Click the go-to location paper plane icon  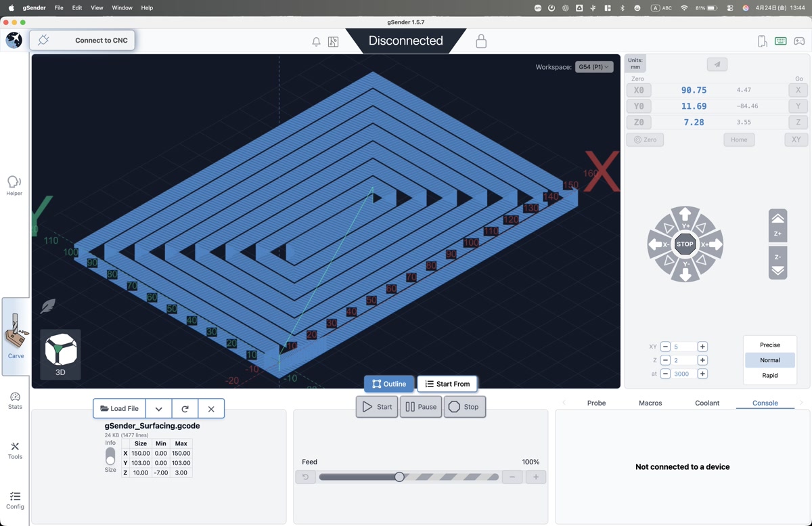(x=717, y=64)
